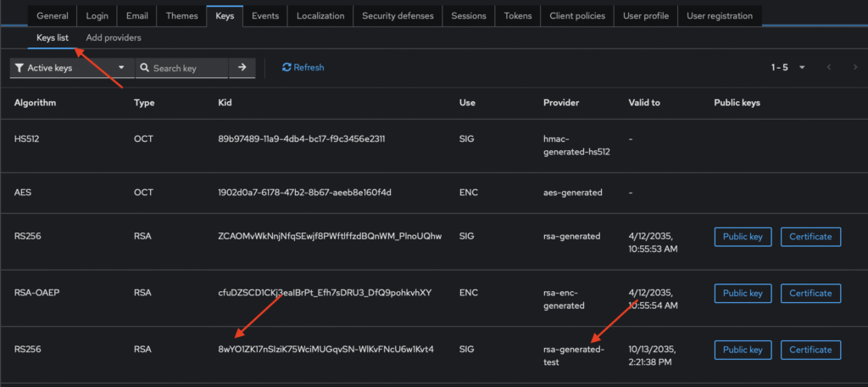Open the Localization tab
The height and width of the screenshot is (387, 868).
coord(320,15)
